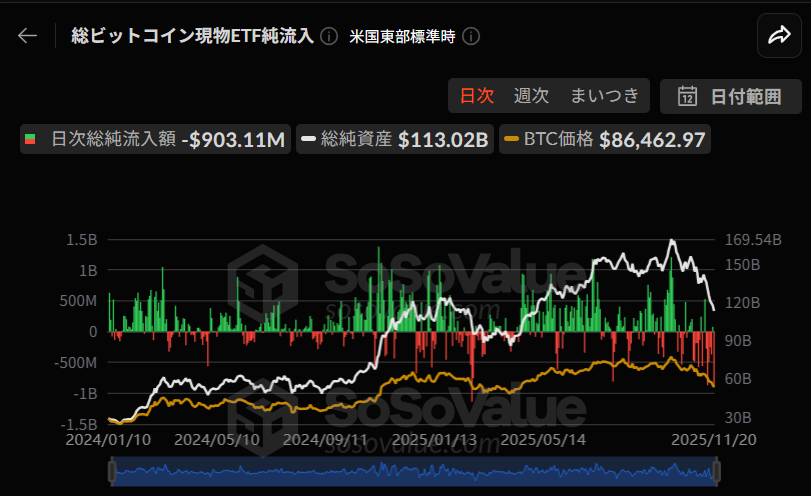This screenshot has width=811, height=496.
Task: Switch to the 週次 view
Action: coord(531,96)
